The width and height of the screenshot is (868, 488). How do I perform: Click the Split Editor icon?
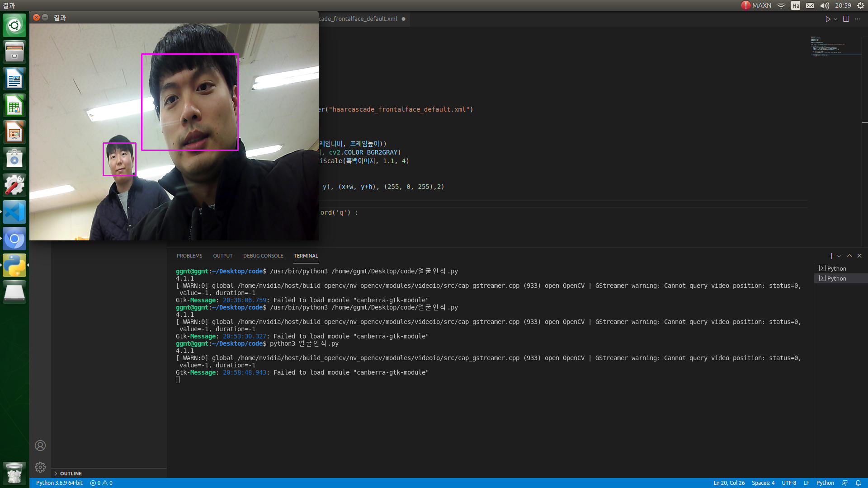(x=846, y=19)
